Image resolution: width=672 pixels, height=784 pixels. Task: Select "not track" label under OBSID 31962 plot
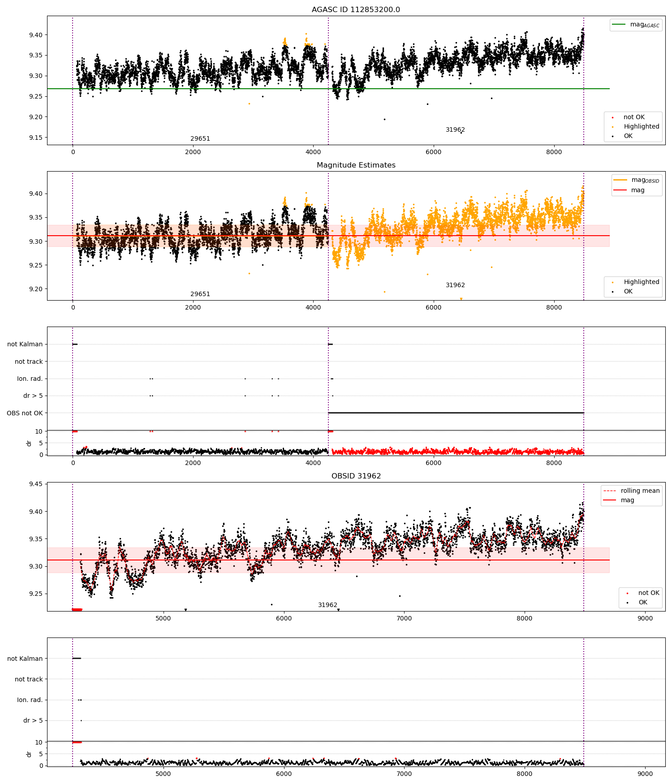click(x=29, y=680)
